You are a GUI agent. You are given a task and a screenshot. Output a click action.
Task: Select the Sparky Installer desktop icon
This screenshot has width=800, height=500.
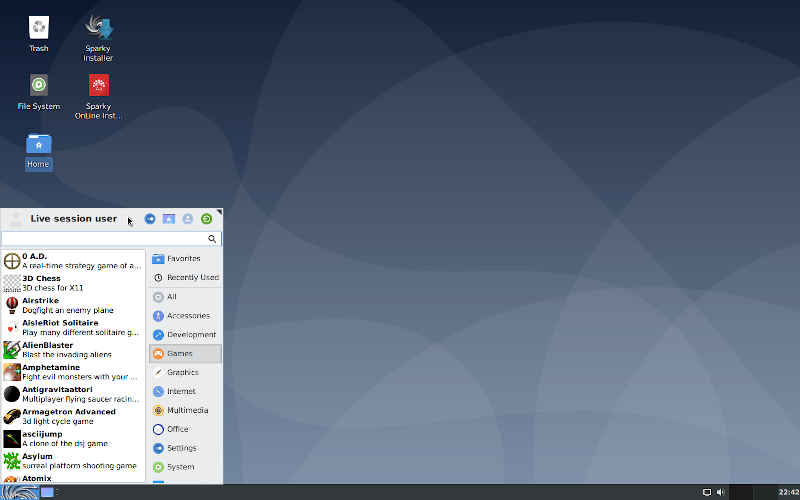98,38
